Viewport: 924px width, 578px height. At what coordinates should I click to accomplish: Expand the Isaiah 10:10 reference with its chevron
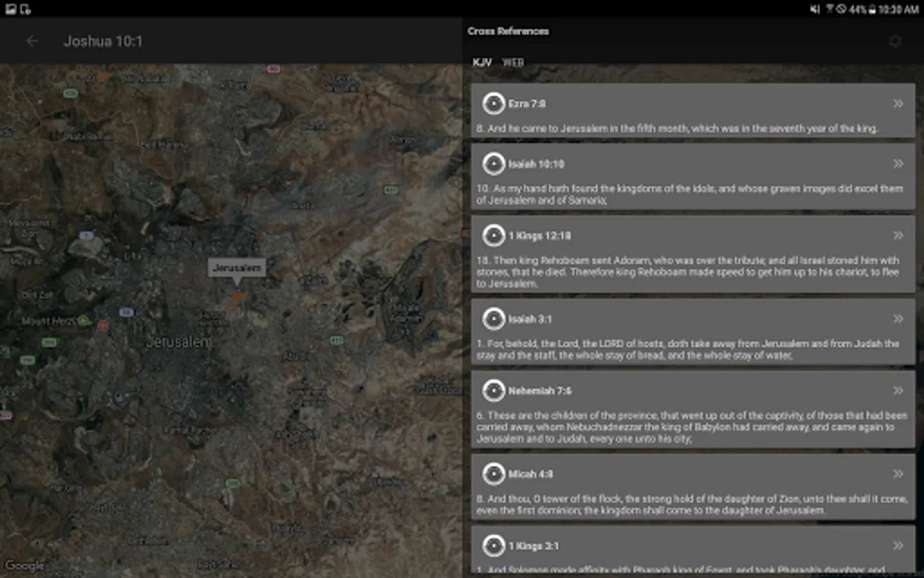898,164
